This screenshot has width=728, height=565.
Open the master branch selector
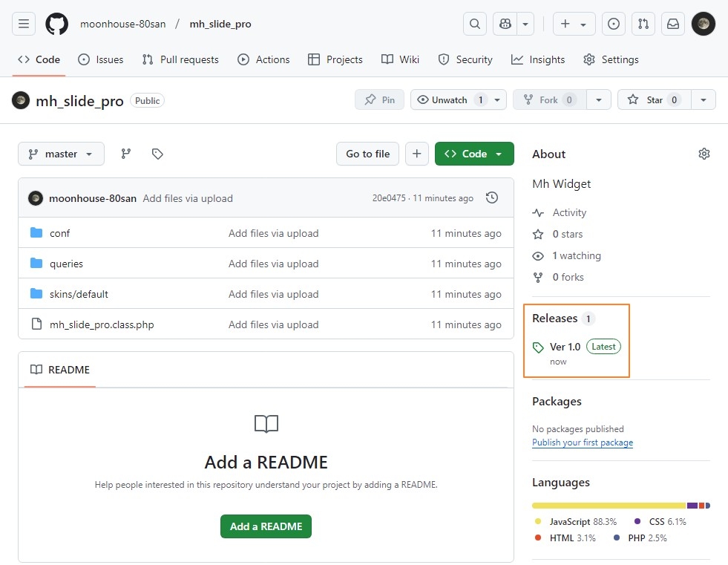tap(61, 154)
